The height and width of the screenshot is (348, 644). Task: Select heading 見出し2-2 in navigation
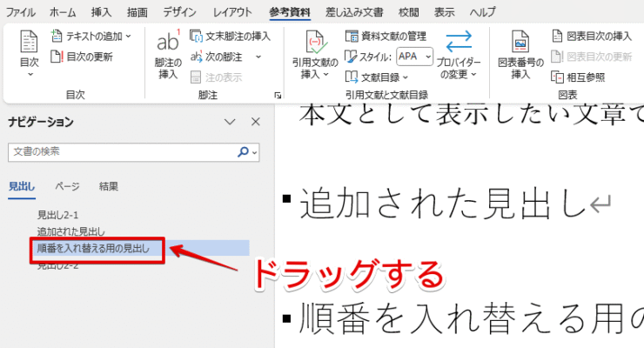57,265
